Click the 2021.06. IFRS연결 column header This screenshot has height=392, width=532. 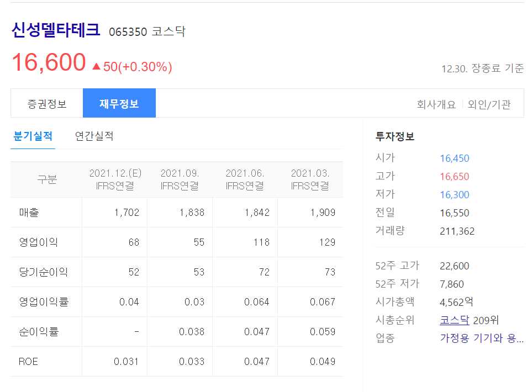[245, 180]
